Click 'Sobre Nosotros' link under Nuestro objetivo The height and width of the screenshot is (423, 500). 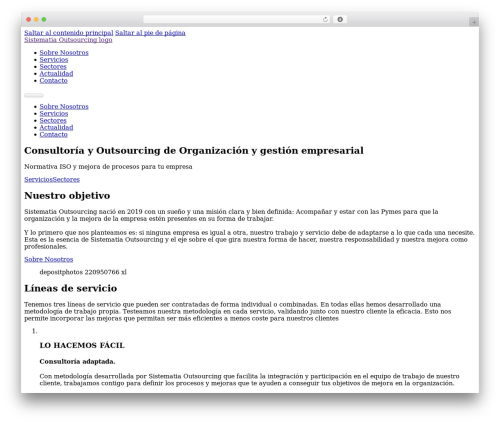tap(49, 259)
